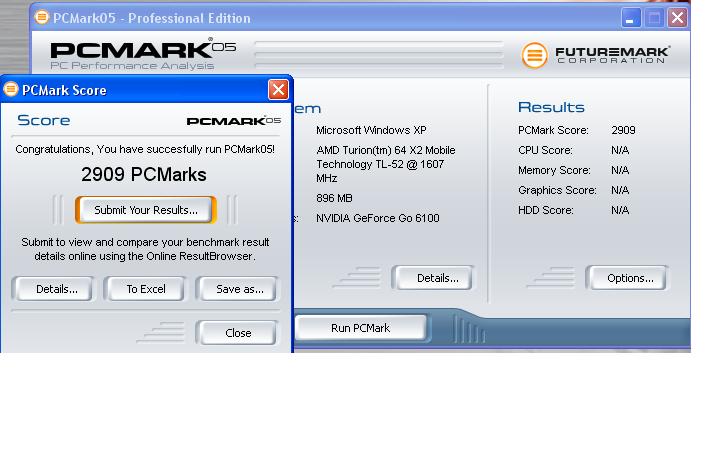The width and height of the screenshot is (720, 450).
Task: Click the 2909 value beside PCMark Score
Action: point(623,130)
